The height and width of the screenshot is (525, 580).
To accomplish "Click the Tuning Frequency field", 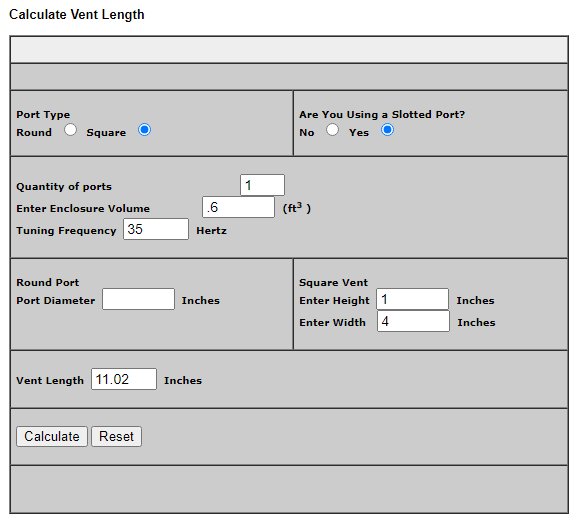I will [156, 229].
